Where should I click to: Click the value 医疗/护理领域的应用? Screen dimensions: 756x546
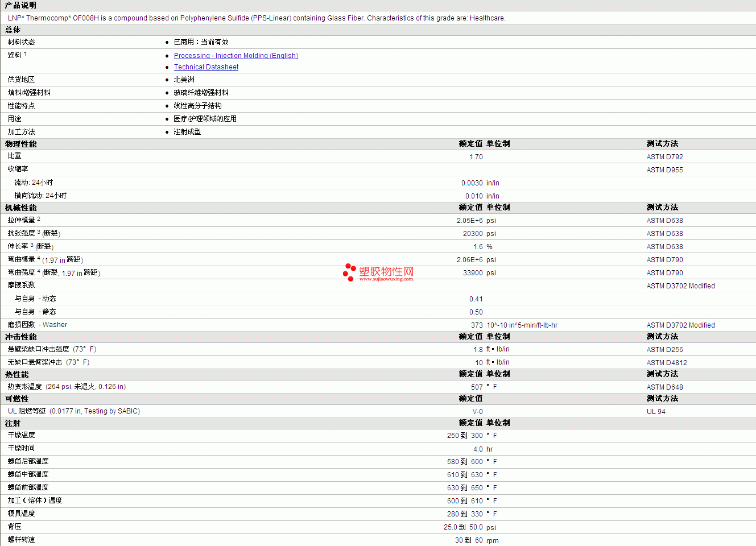click(205, 119)
